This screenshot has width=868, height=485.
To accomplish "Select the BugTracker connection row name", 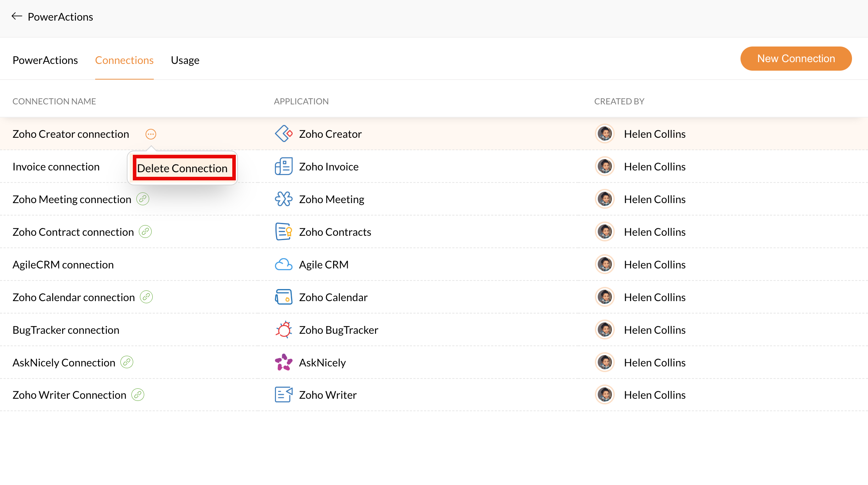I will (x=66, y=330).
